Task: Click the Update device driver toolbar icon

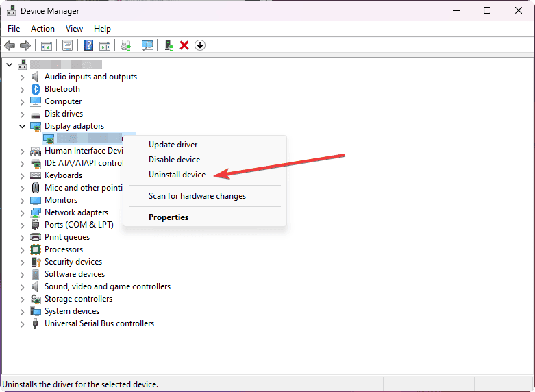Action: pos(126,45)
